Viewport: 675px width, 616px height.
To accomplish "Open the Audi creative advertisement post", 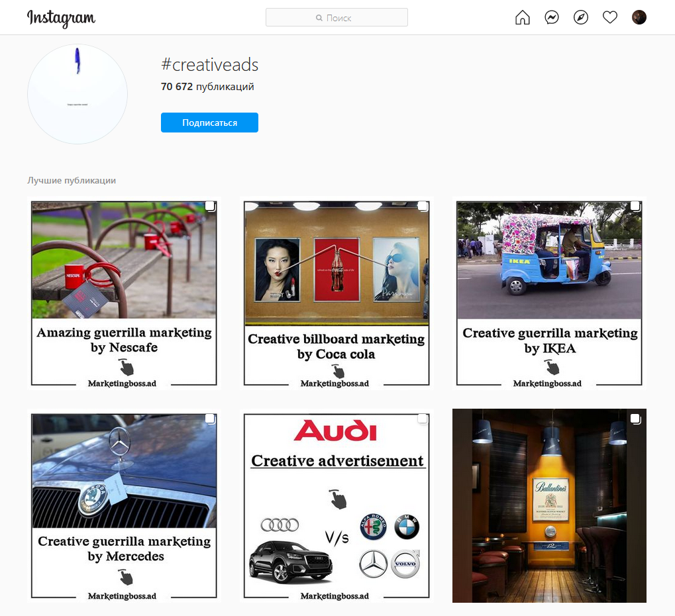I will (337, 506).
